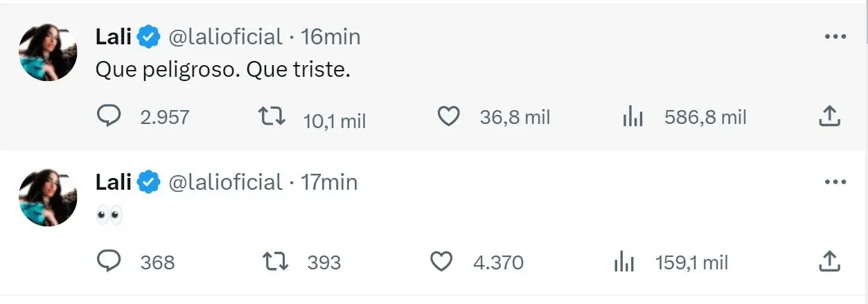
Task: View analytics for the 159,1 mil views tweet
Action: coord(624,262)
